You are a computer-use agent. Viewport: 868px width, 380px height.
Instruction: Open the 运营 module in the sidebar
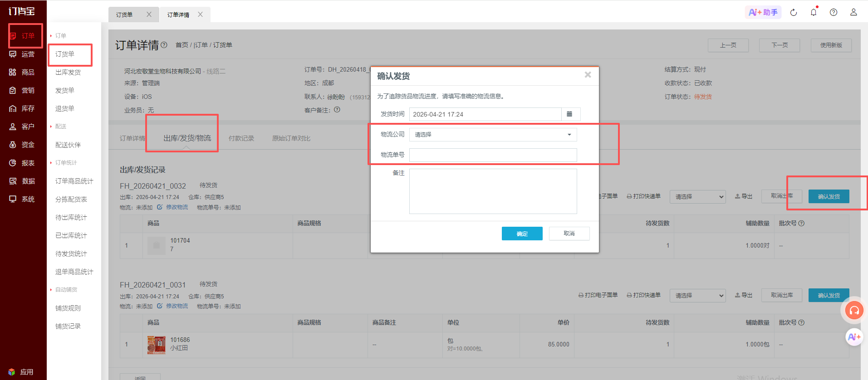22,54
